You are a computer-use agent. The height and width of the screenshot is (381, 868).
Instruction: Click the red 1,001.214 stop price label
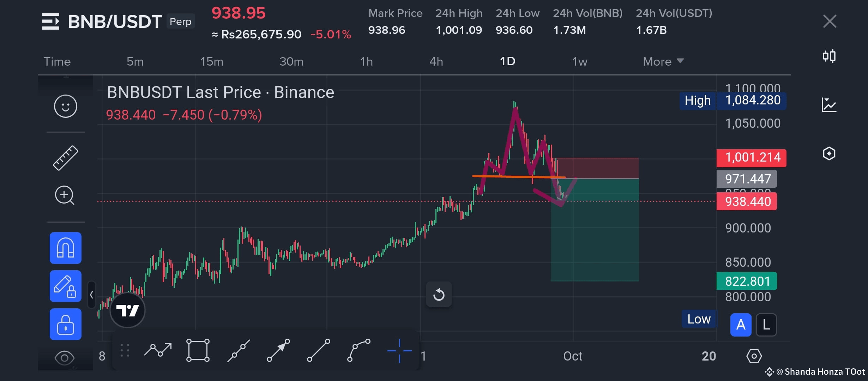pos(751,158)
